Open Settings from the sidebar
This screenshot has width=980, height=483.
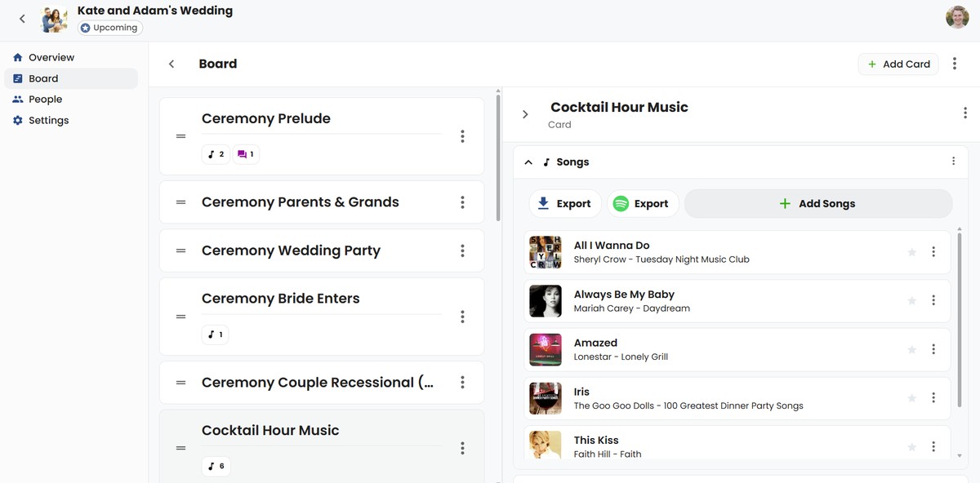pos(71,120)
